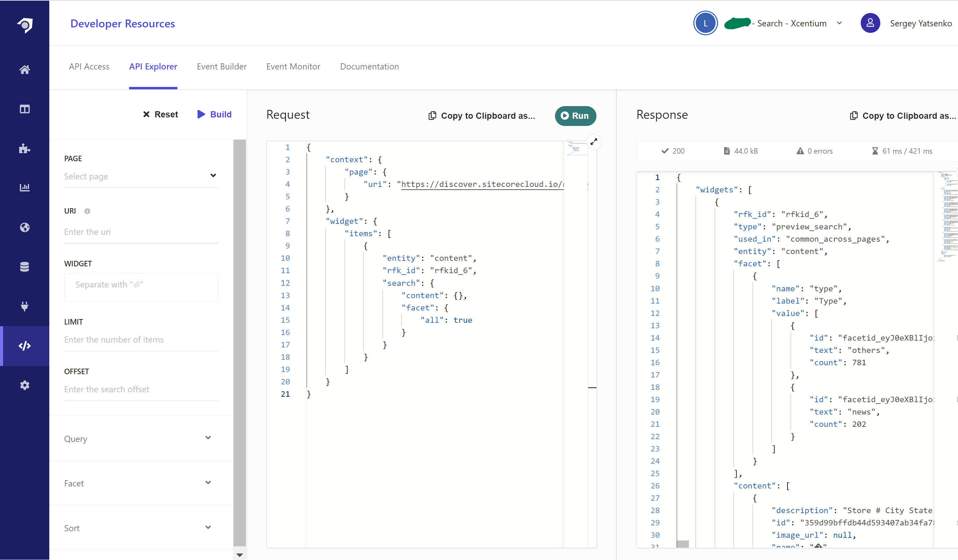
Task: Switch to the Event Builder tab
Action: pyautogui.click(x=222, y=66)
